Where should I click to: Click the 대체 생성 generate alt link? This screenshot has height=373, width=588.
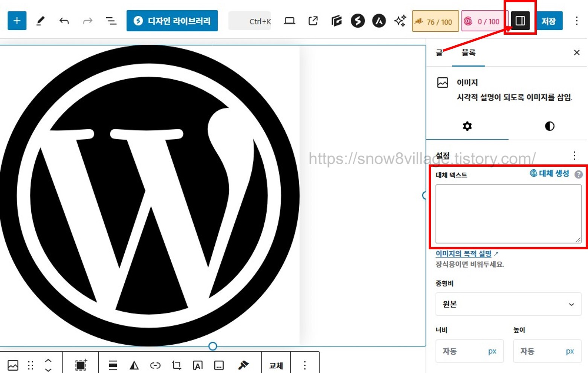(x=550, y=173)
